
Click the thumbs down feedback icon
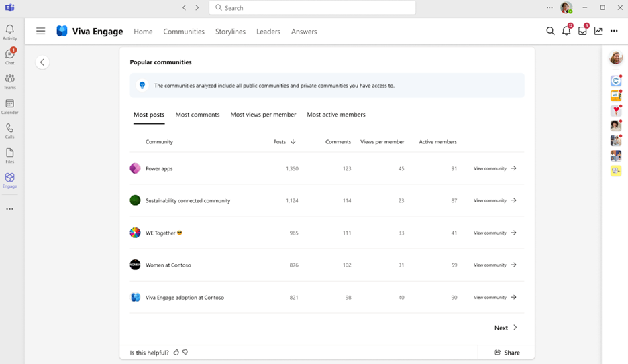point(185,352)
